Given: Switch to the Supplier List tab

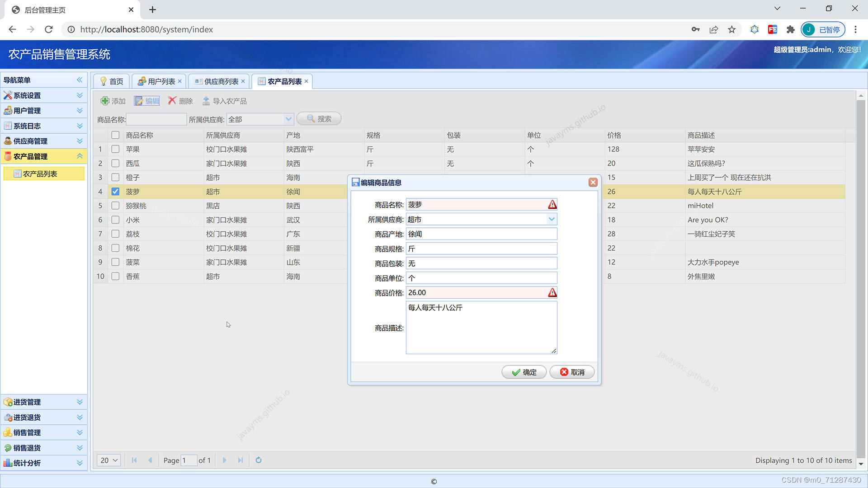Looking at the screenshot, I should [221, 81].
